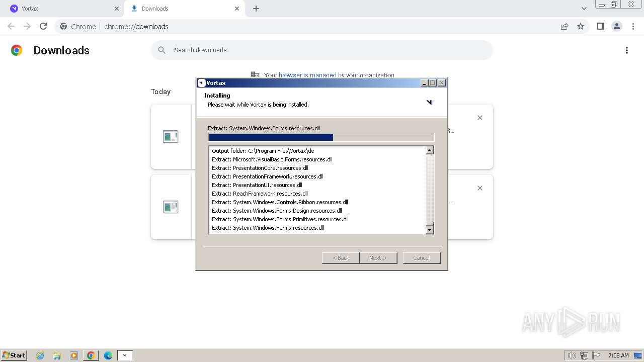Open network icon in system tray
The width and height of the screenshot is (644, 362).
pyautogui.click(x=584, y=355)
